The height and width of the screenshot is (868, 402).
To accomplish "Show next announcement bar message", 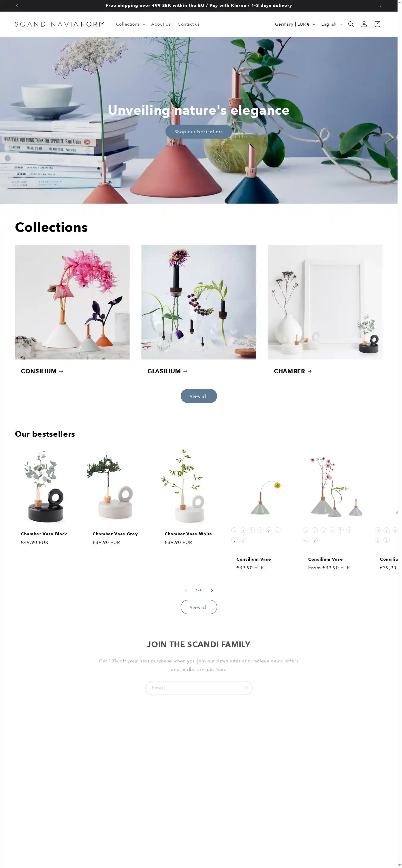I will click(381, 5).
